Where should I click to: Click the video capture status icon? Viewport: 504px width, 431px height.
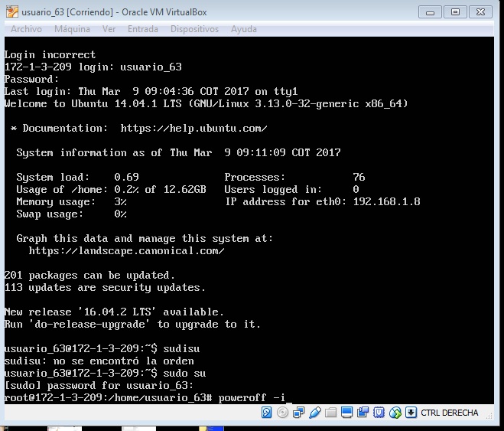(363, 413)
